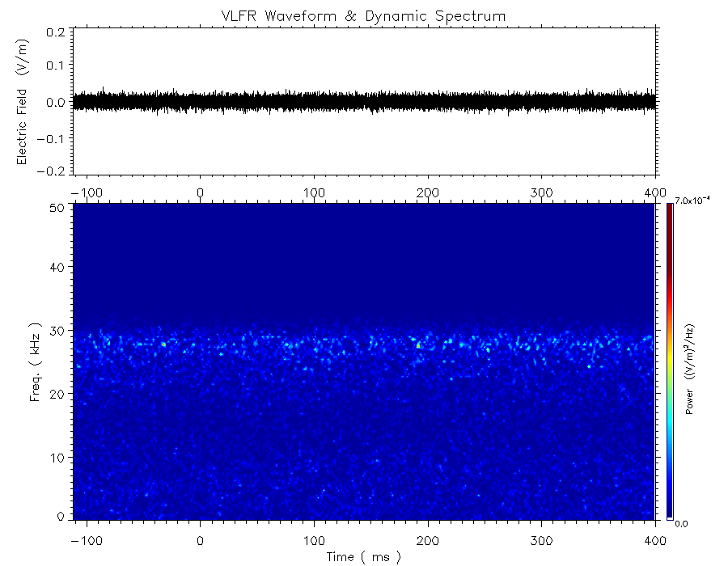Image resolution: width=728 pixels, height=566 pixels.
Task: Click the 0.0 label below the colorbar
Action: click(682, 524)
